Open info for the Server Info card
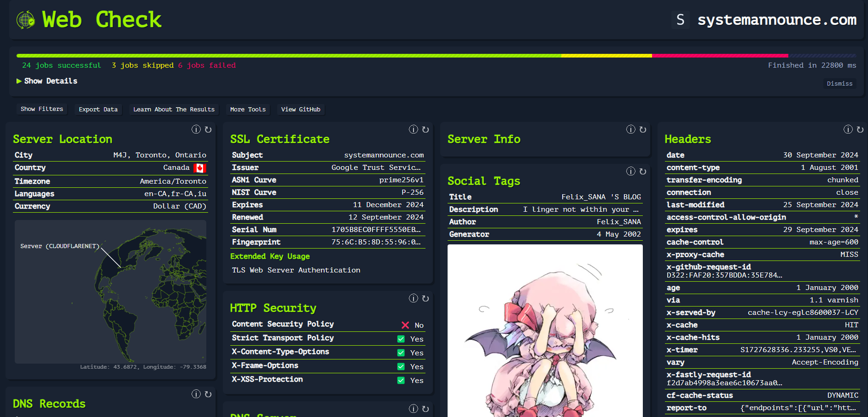 click(631, 129)
